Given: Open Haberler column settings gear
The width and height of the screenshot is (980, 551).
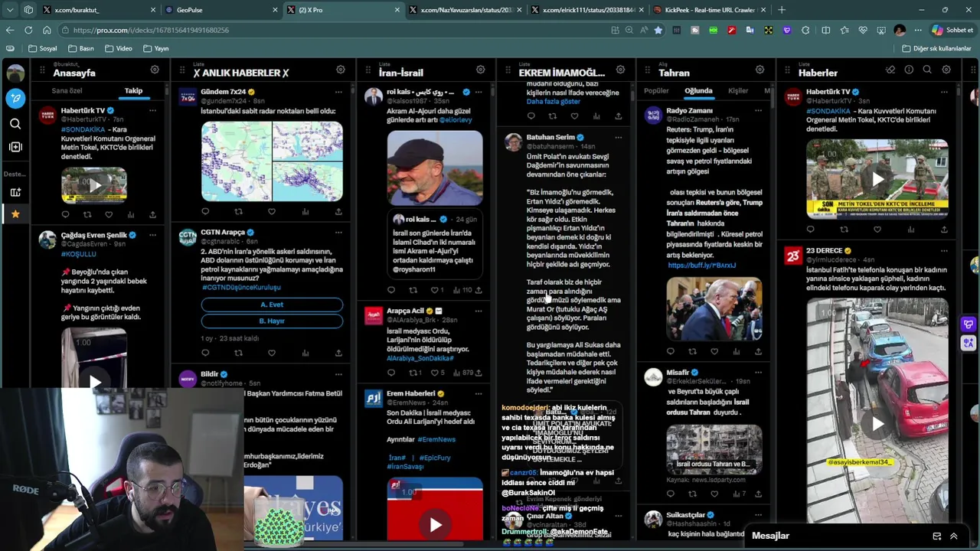Looking at the screenshot, I should [x=946, y=70].
